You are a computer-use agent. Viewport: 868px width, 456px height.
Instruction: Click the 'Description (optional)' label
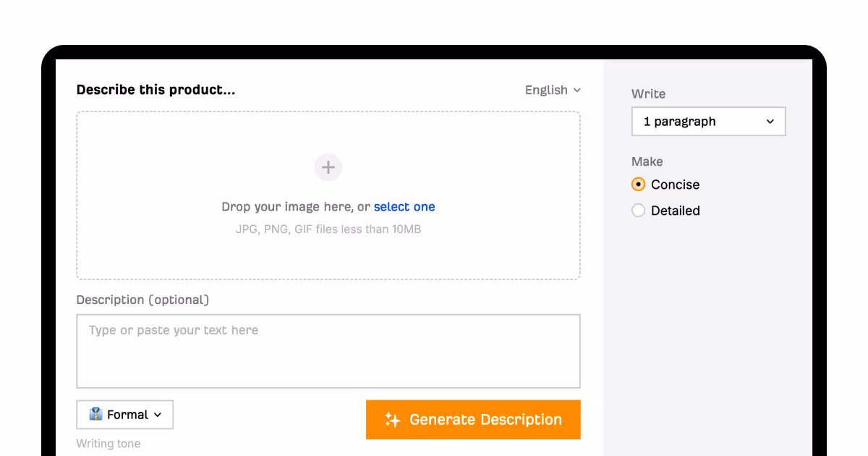[x=142, y=300]
